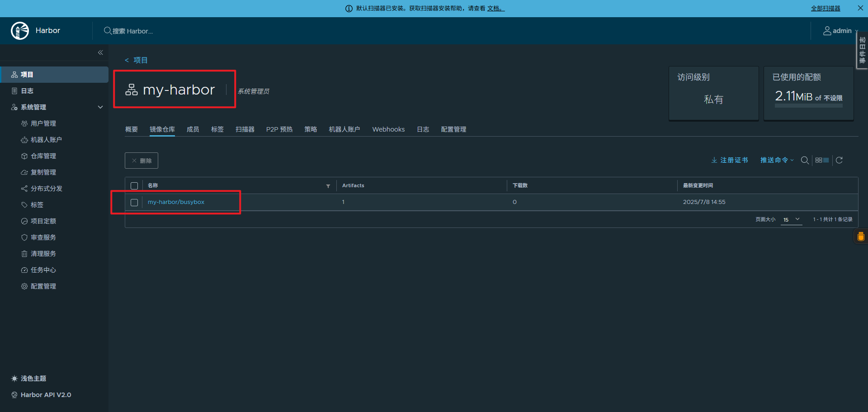The image size is (868, 412).
Task: Click my-harbor project icon in title
Action: coord(132,90)
